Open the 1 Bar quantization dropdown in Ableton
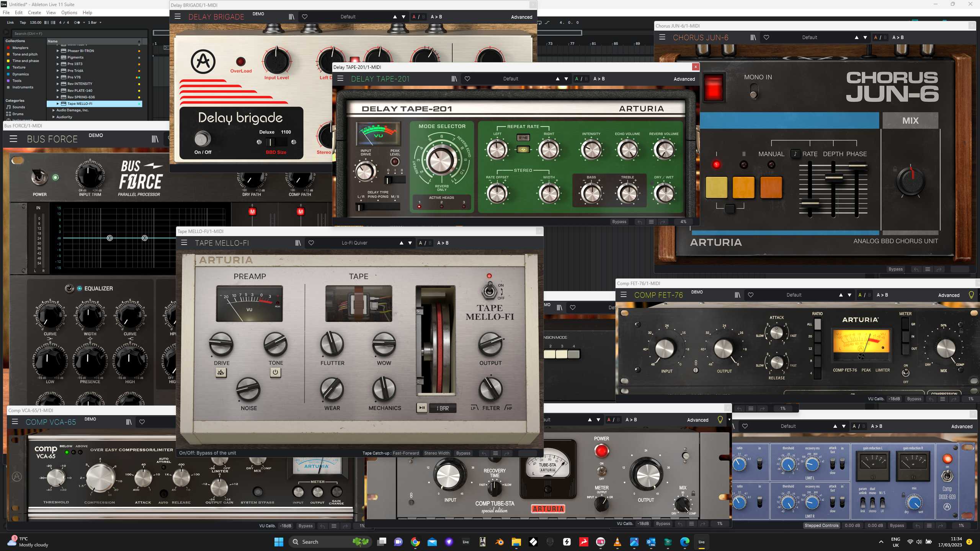Image resolution: width=980 pixels, height=551 pixels. coord(95,22)
